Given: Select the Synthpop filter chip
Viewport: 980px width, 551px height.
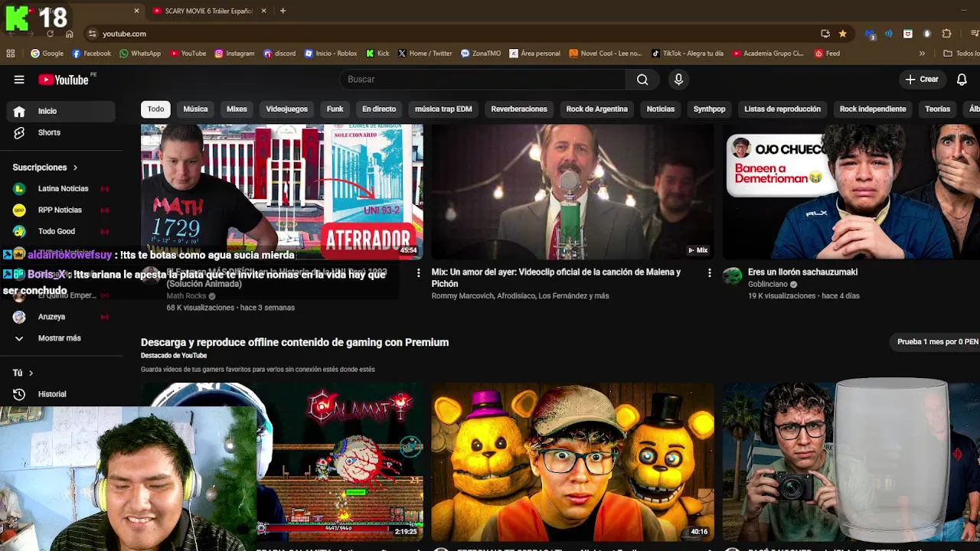Looking at the screenshot, I should [709, 109].
